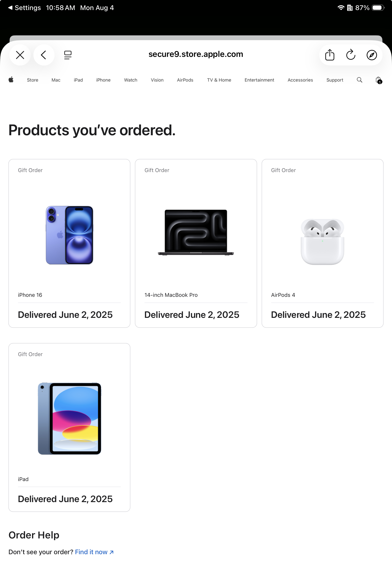Open the 14-inch MacBook Pro order card
This screenshot has width=392, height=564.
tap(196, 243)
